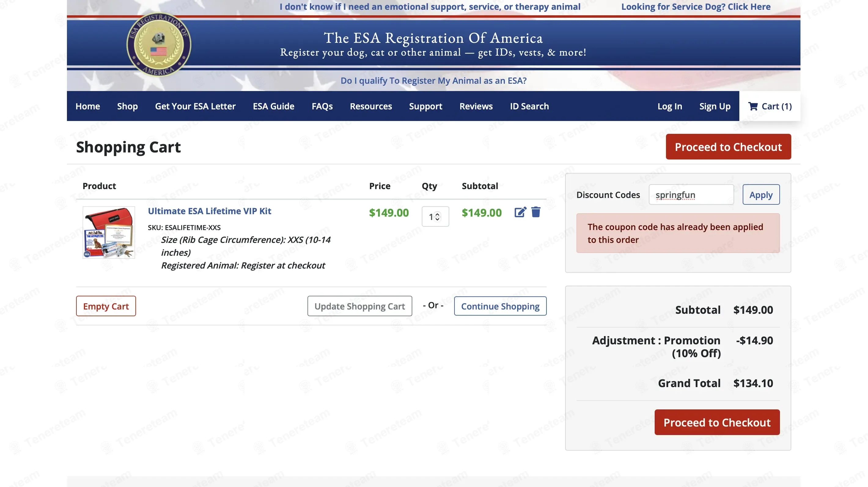Open the Cart (1) menu item

(x=770, y=106)
